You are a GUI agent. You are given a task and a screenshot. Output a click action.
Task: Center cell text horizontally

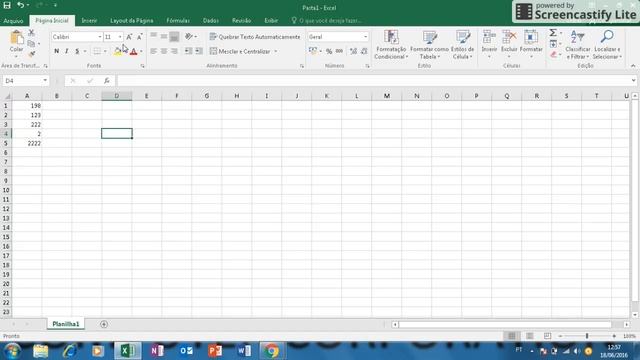pyautogui.click(x=164, y=51)
